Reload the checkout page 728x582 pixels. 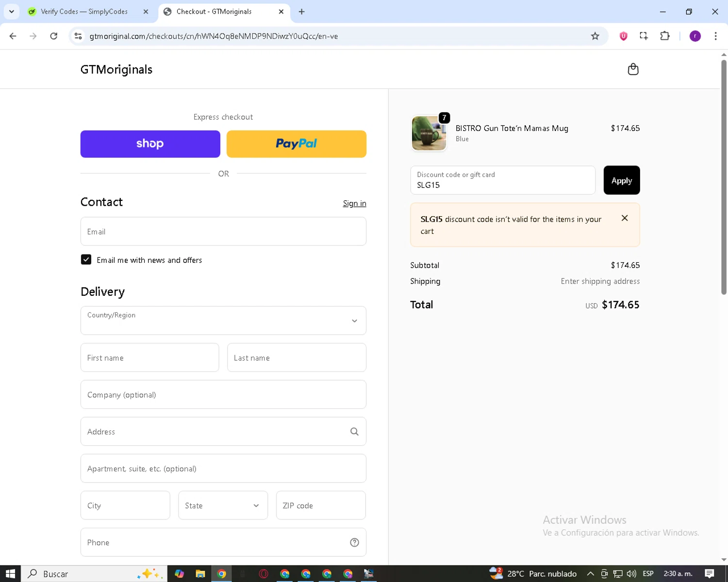pyautogui.click(x=54, y=36)
